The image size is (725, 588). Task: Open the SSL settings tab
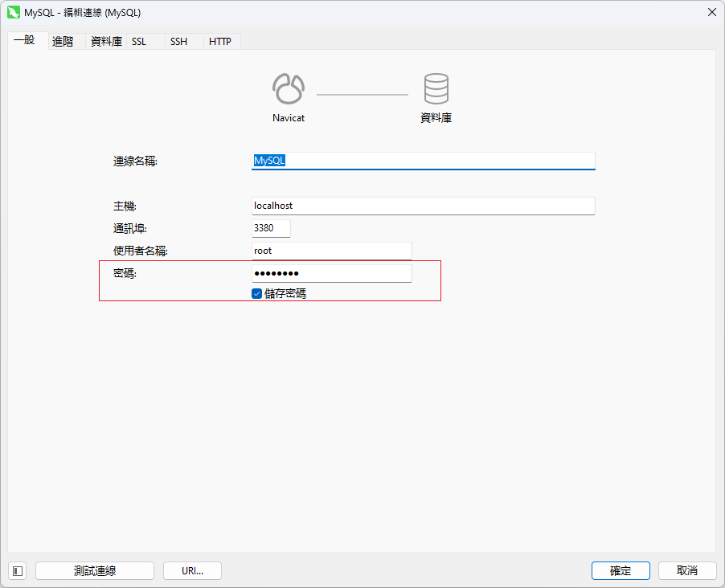[x=139, y=41]
